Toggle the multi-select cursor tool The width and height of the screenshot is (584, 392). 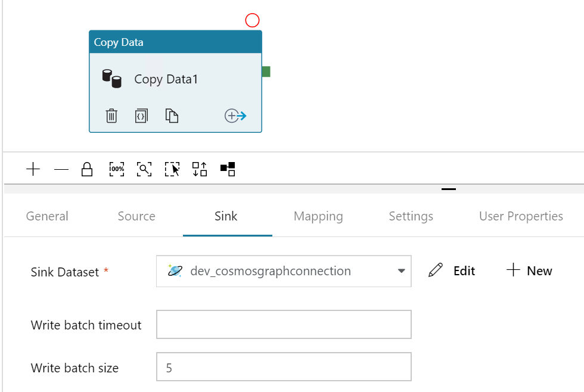pyautogui.click(x=172, y=169)
